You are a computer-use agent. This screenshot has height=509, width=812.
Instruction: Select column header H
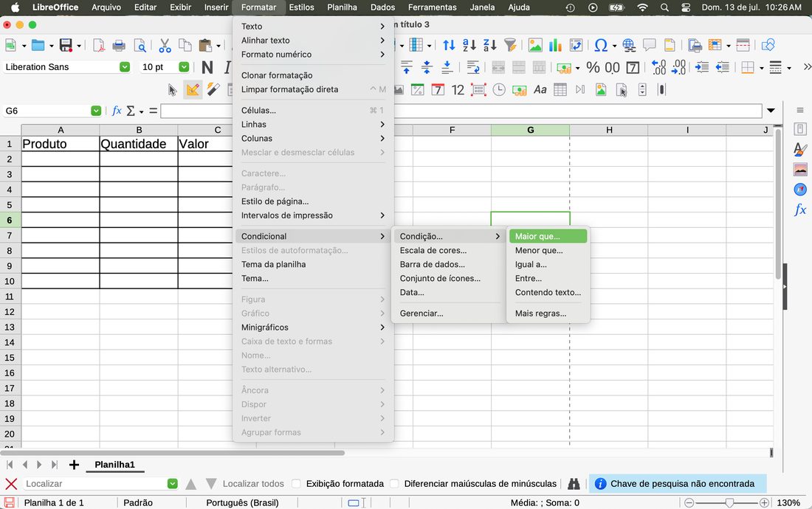pyautogui.click(x=609, y=130)
